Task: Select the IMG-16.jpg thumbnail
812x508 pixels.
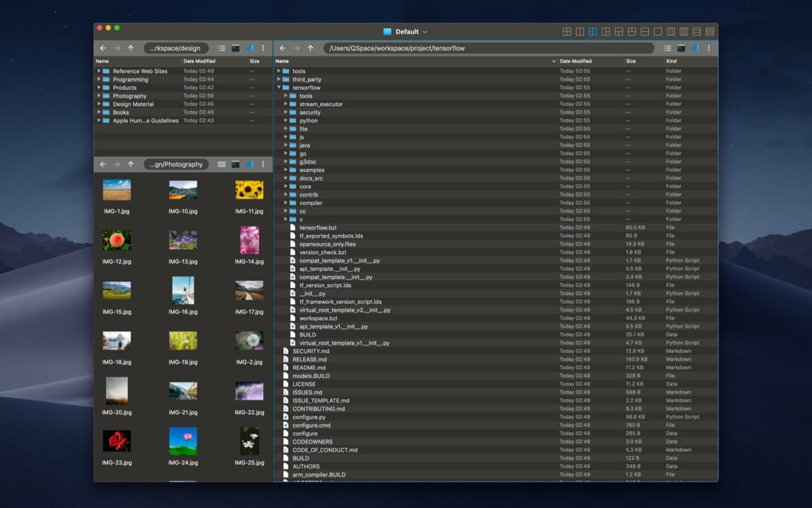Action: pyautogui.click(x=183, y=290)
